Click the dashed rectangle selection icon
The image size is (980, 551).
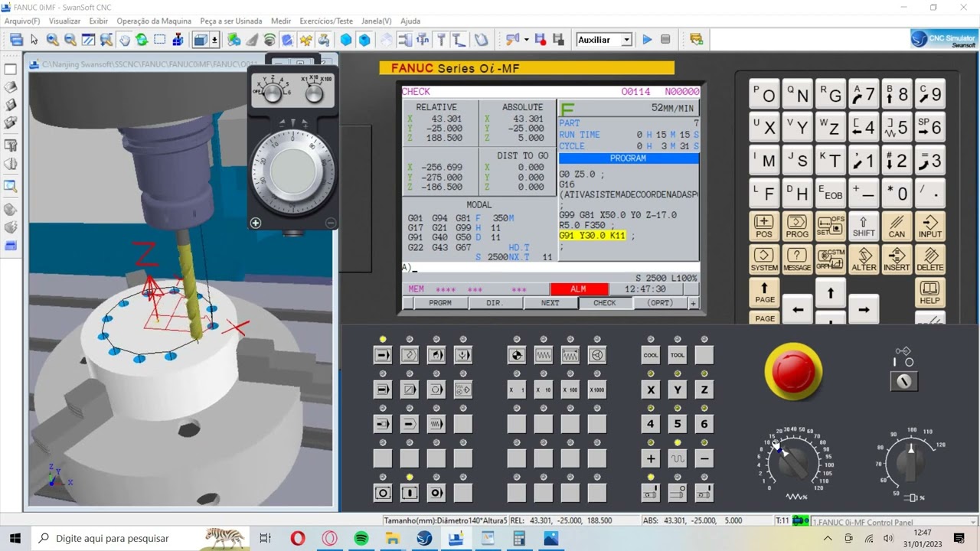click(160, 40)
